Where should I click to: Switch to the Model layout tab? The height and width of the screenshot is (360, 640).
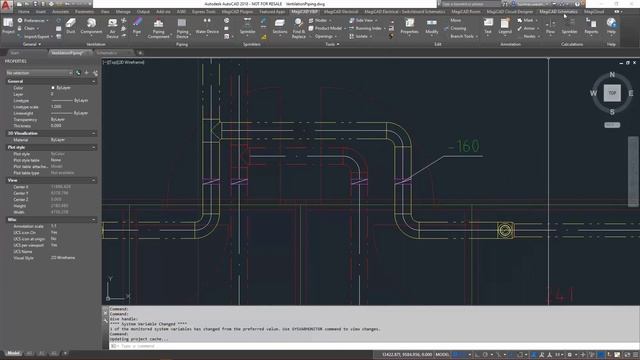(x=13, y=353)
